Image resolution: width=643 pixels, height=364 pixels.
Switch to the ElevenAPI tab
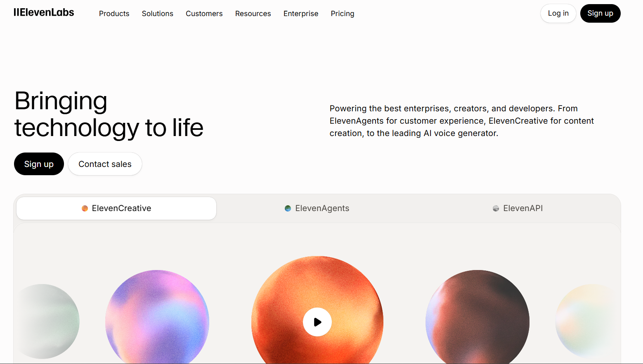point(518,208)
